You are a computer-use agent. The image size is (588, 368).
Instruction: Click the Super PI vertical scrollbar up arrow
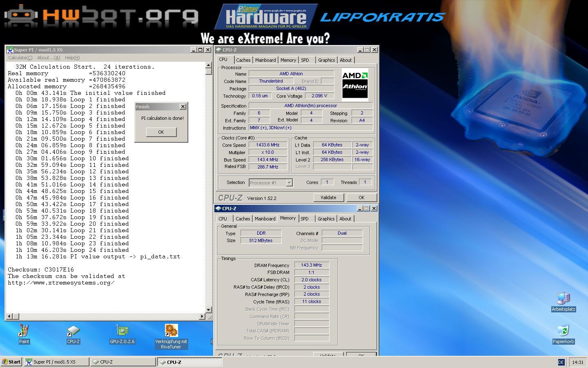pyautogui.click(x=209, y=65)
